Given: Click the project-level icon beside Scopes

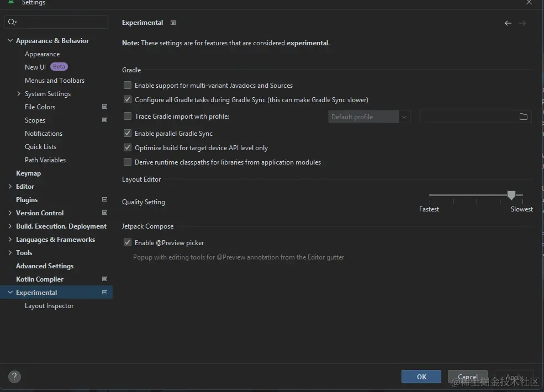Looking at the screenshot, I should (x=105, y=120).
